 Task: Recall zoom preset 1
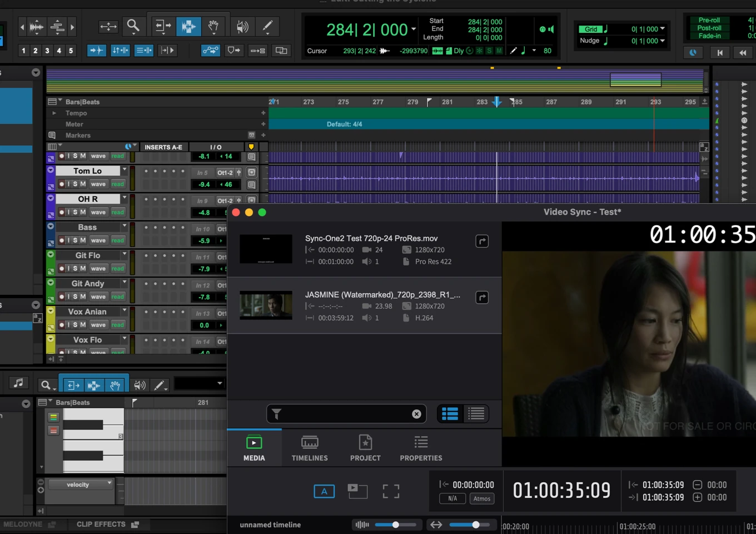[x=23, y=51]
